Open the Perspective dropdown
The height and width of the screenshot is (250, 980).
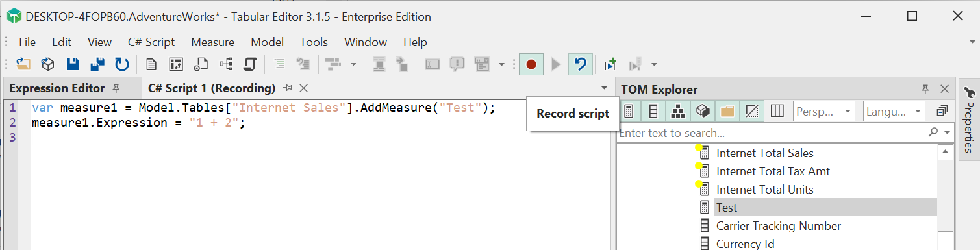click(824, 112)
